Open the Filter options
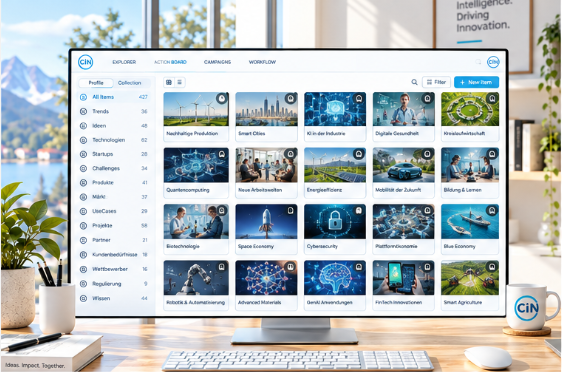The image size is (562, 372). click(x=436, y=82)
